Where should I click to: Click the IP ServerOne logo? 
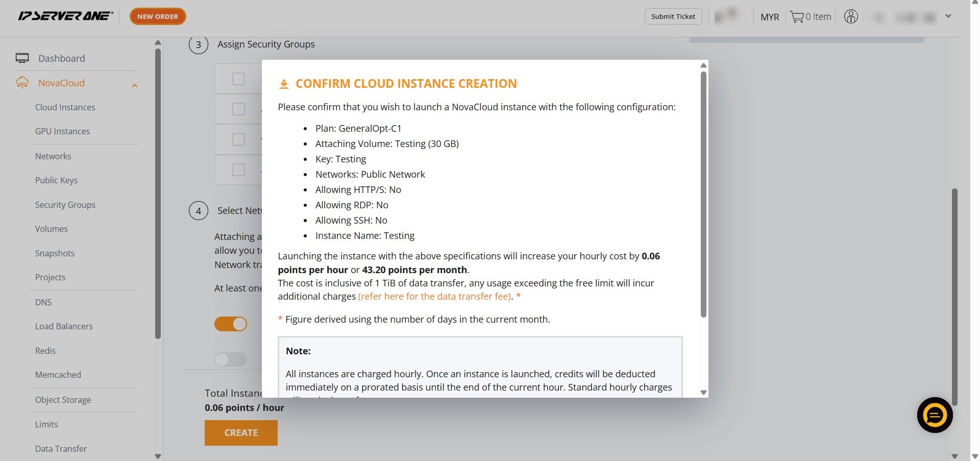(65, 16)
